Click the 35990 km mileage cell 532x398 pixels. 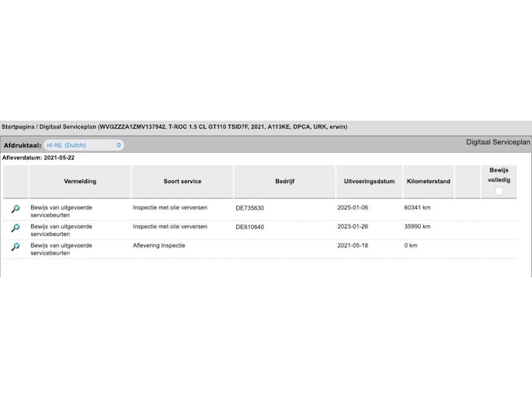[417, 227]
